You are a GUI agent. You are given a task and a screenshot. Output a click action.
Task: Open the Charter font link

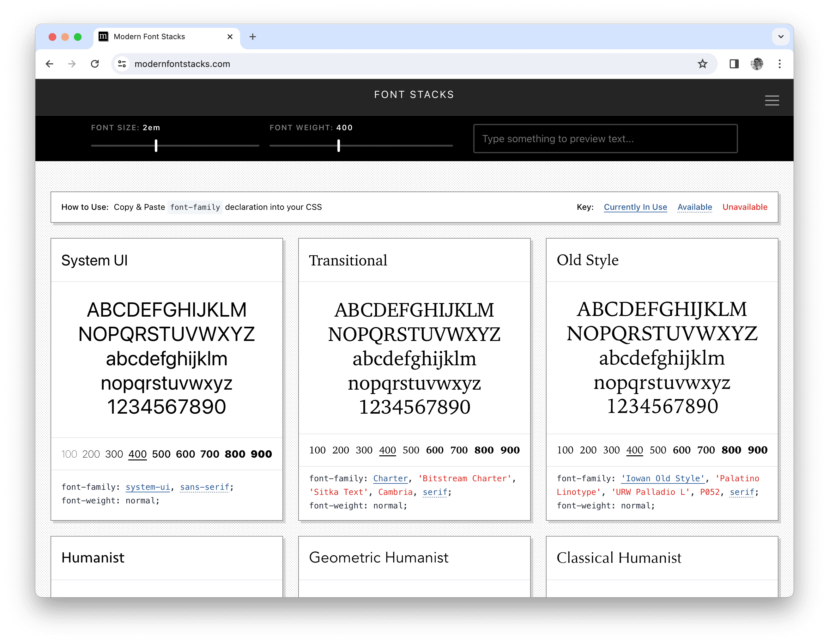point(390,478)
